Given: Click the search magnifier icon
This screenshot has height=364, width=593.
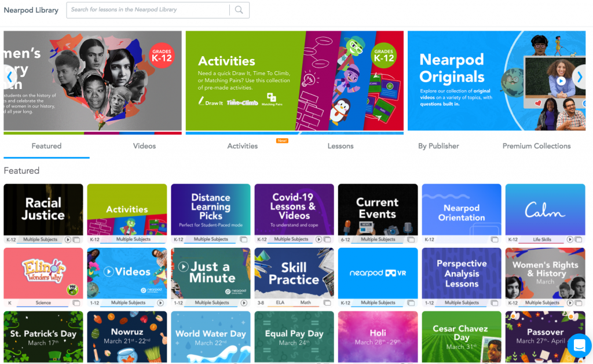Looking at the screenshot, I should [x=239, y=10].
